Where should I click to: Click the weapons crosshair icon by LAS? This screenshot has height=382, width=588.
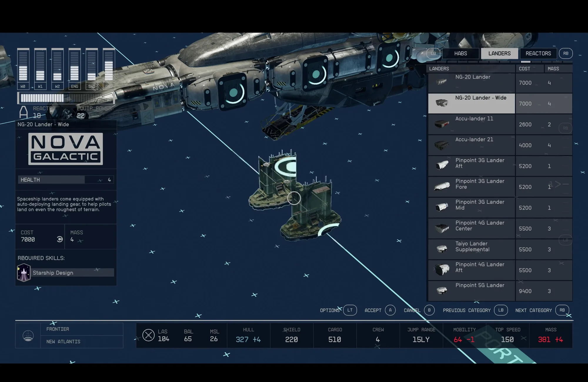point(148,335)
